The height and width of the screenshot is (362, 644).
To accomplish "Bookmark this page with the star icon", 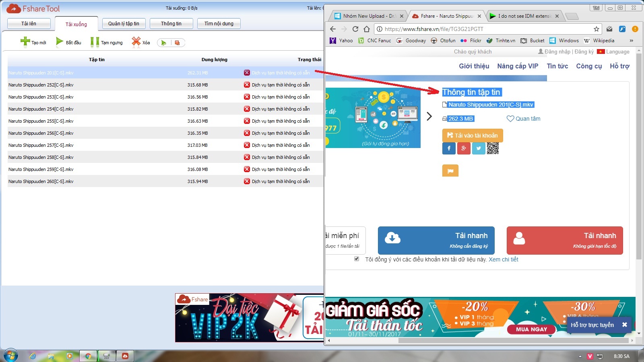I will (x=597, y=29).
